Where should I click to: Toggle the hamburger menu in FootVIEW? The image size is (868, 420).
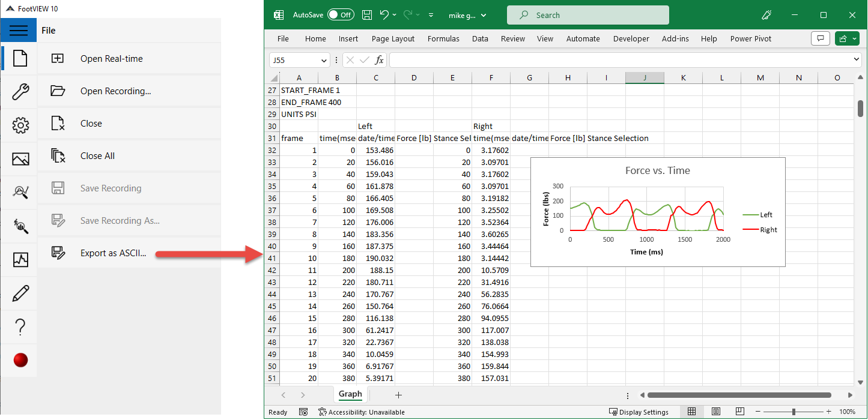(x=19, y=31)
